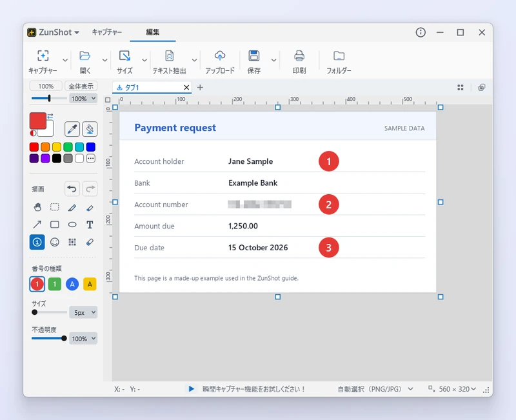
Task: Redo the drawing action
Action: 90,189
